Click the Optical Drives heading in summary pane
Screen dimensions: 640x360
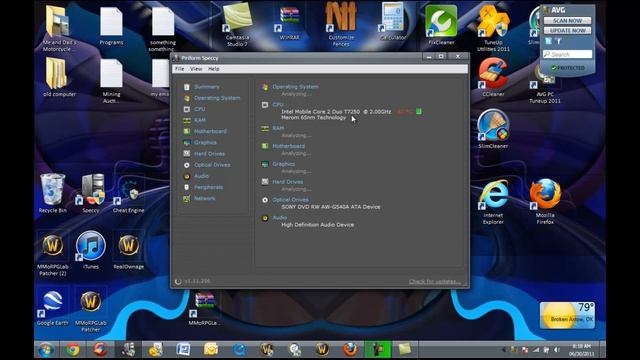(x=290, y=200)
